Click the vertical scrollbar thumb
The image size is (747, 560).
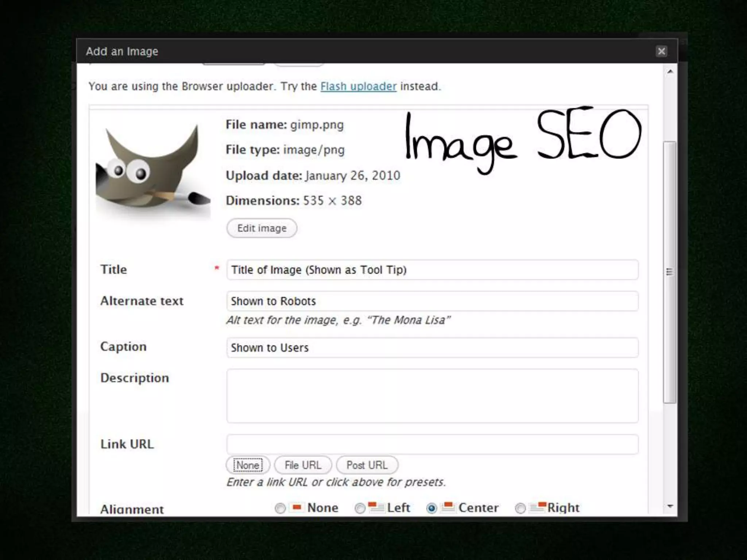pos(670,272)
